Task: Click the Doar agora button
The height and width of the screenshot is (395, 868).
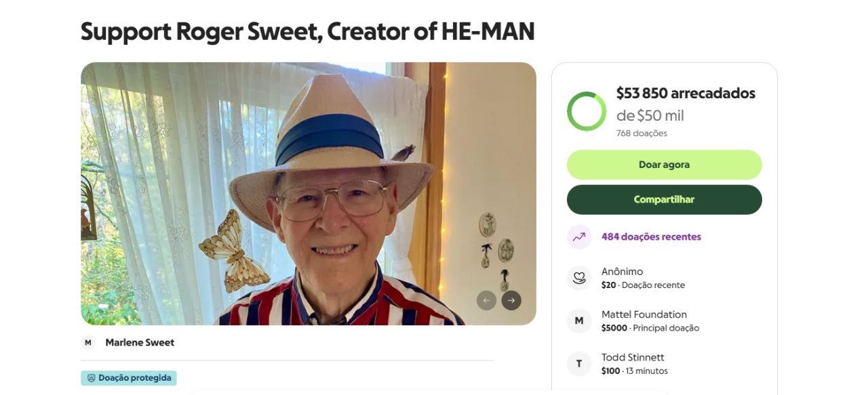Action: 664,164
